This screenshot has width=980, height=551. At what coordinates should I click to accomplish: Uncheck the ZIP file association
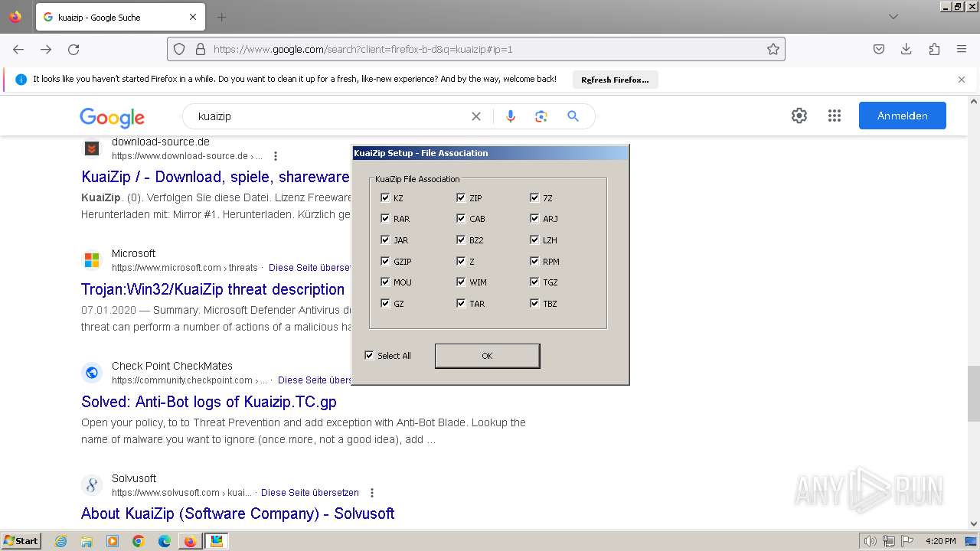pos(461,197)
